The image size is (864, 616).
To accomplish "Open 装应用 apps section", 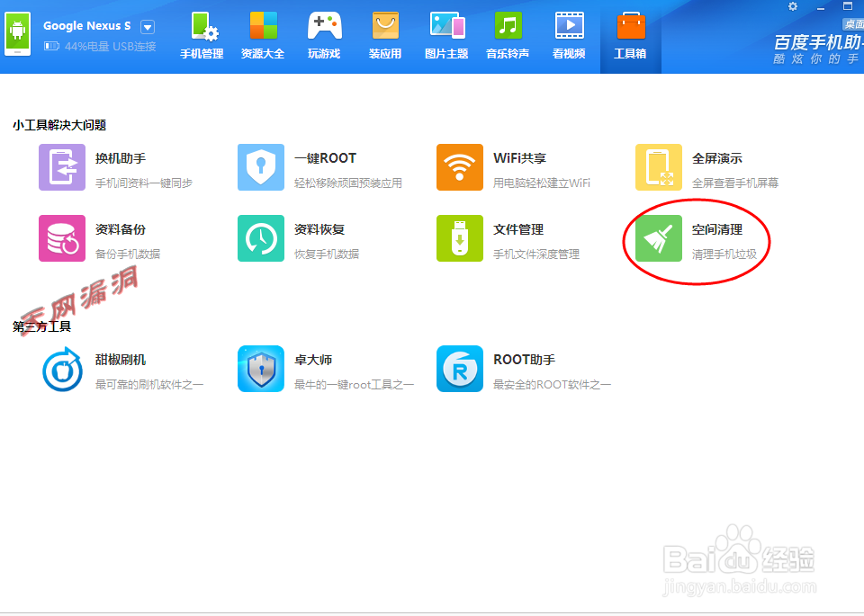I will tap(385, 36).
